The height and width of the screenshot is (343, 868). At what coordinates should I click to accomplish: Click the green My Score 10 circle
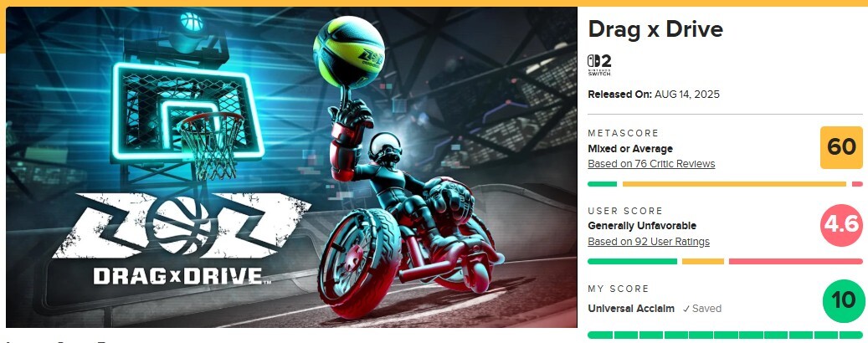(x=843, y=301)
